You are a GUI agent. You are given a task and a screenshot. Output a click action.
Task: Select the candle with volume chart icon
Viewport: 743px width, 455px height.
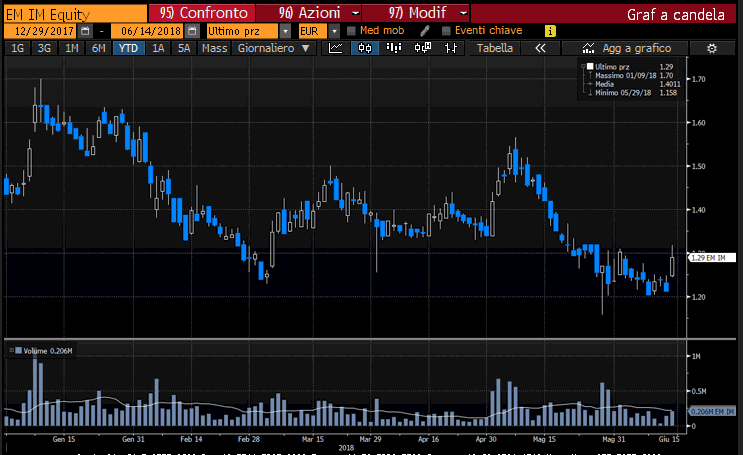422,48
